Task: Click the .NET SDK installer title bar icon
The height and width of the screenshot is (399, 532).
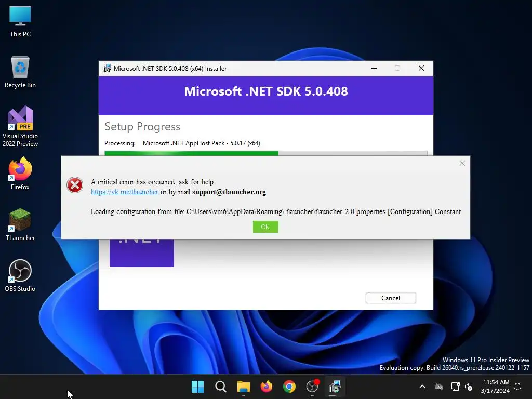Action: click(107, 68)
